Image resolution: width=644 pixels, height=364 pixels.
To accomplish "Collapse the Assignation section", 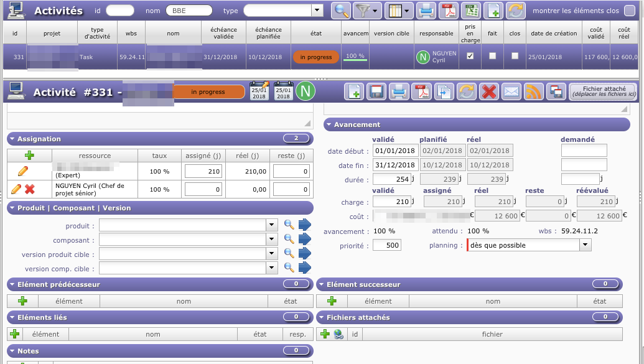I will pos(13,139).
